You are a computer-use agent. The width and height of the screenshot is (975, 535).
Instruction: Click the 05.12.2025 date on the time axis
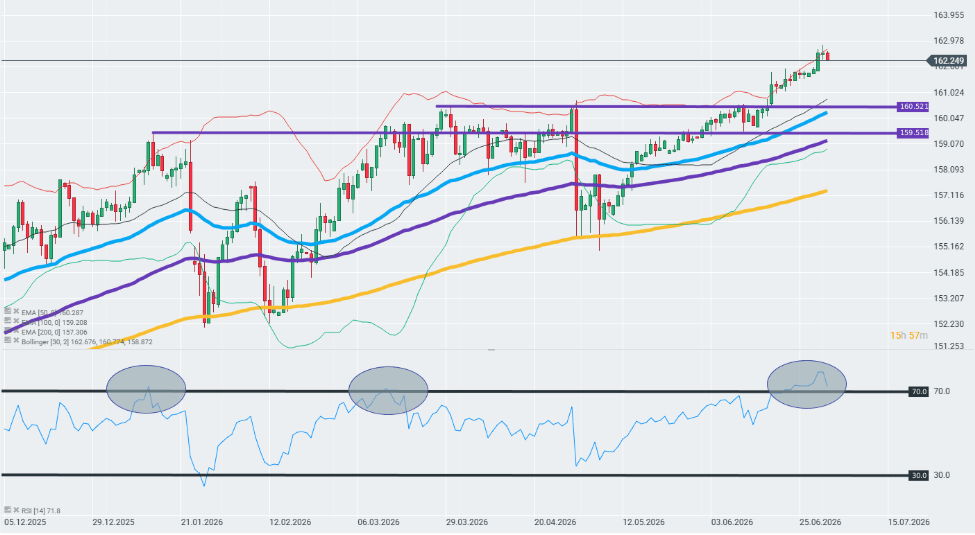click(x=25, y=522)
